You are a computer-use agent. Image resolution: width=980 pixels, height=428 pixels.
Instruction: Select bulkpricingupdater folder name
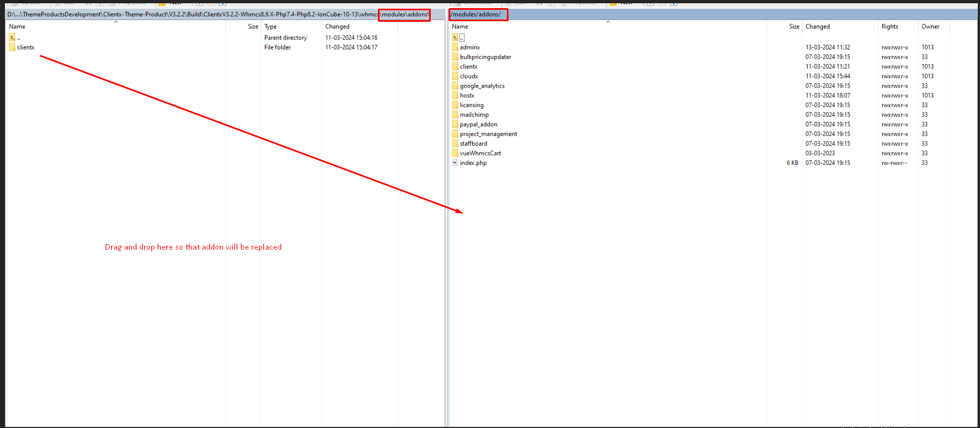tap(485, 57)
